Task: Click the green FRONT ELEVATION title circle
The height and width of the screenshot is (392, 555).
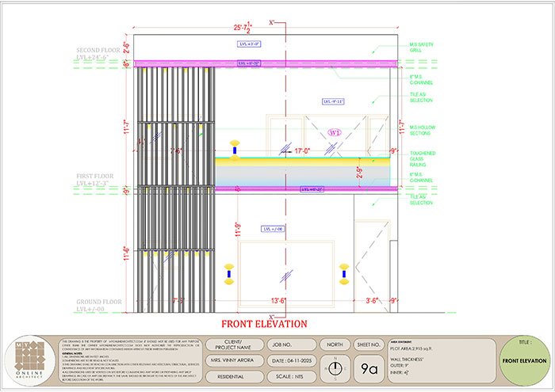Action: (x=524, y=360)
